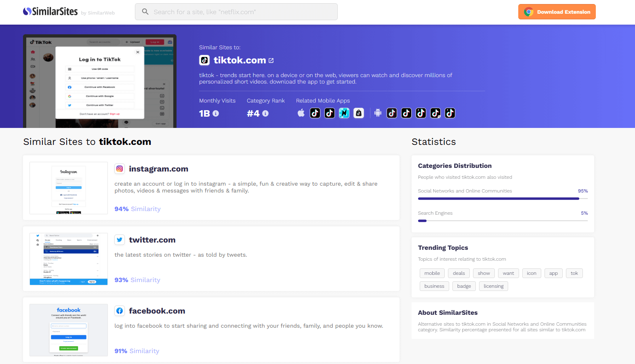Click the 'by SimilarWeb' text beside the logo
The image size is (635, 364).
pyautogui.click(x=98, y=13)
